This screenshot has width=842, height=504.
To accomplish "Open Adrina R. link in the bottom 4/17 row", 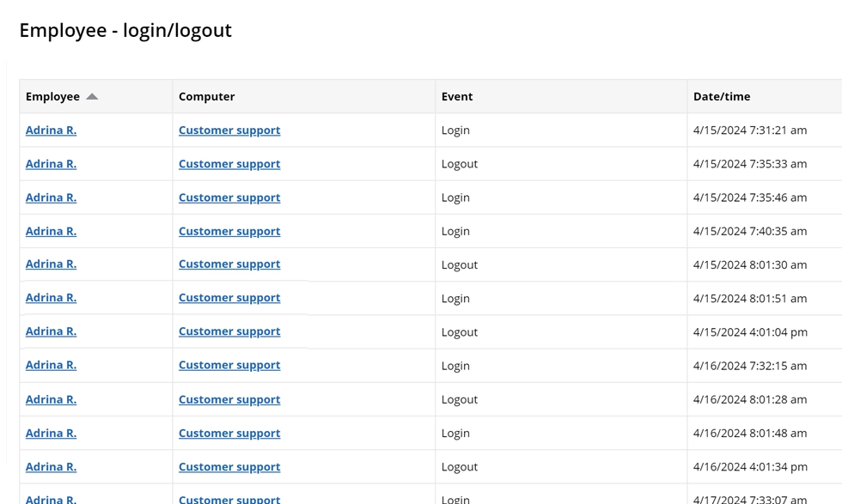I will [50, 498].
